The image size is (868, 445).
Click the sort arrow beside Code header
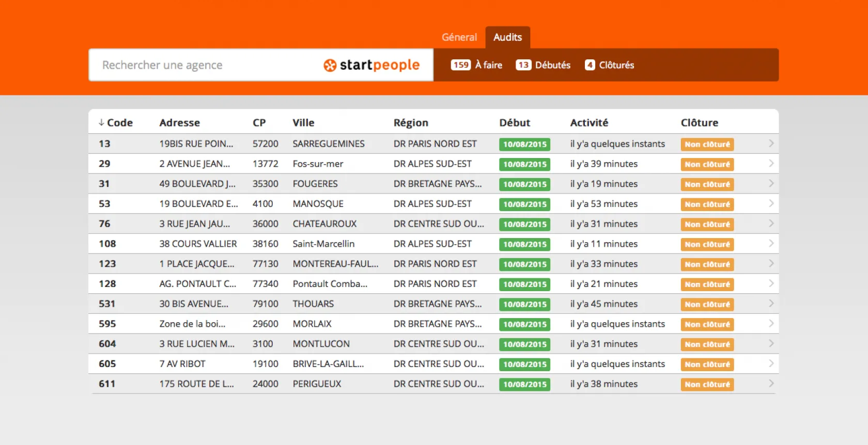101,123
